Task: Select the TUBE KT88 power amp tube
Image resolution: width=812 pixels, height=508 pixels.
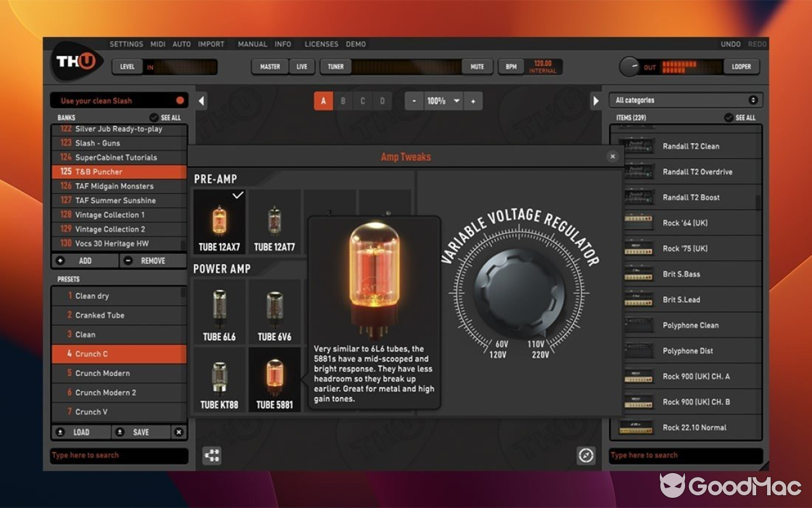Action: click(219, 380)
